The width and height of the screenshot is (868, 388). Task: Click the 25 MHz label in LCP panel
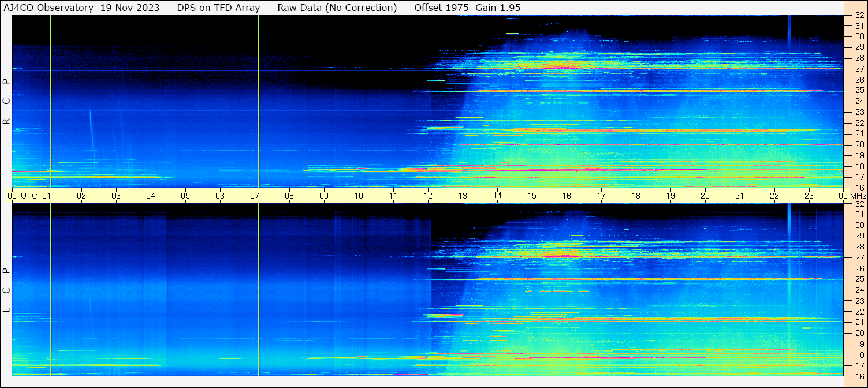point(859,279)
